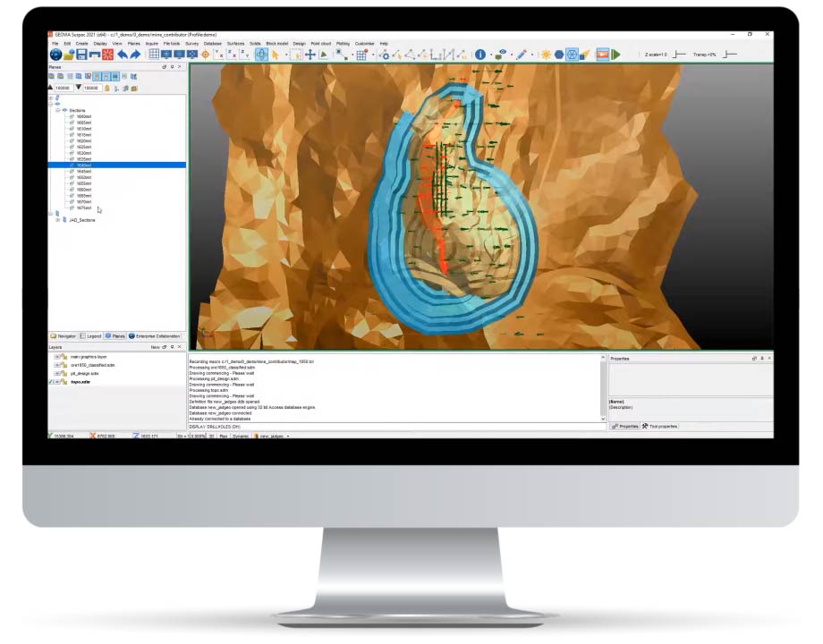
Task: Open the Block model menu
Action: pos(276,43)
